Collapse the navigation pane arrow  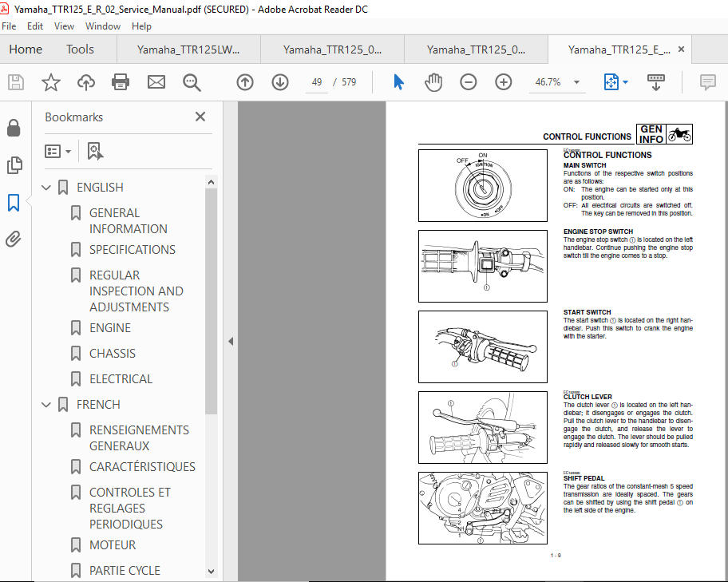pyautogui.click(x=231, y=342)
